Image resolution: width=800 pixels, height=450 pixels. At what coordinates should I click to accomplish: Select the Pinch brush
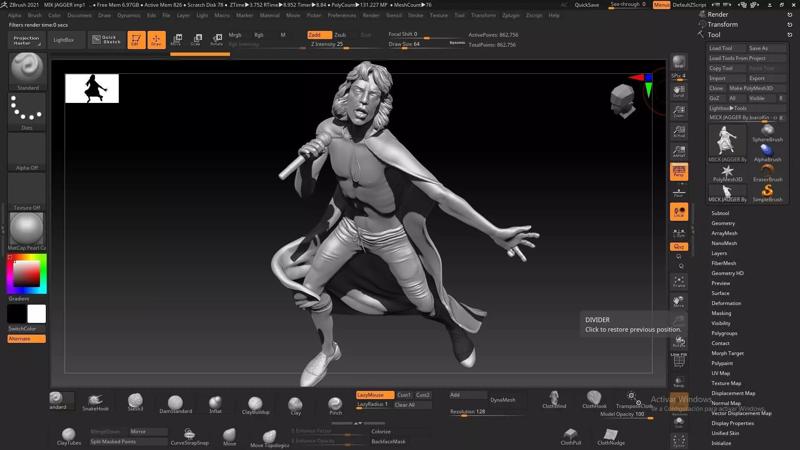click(x=335, y=402)
